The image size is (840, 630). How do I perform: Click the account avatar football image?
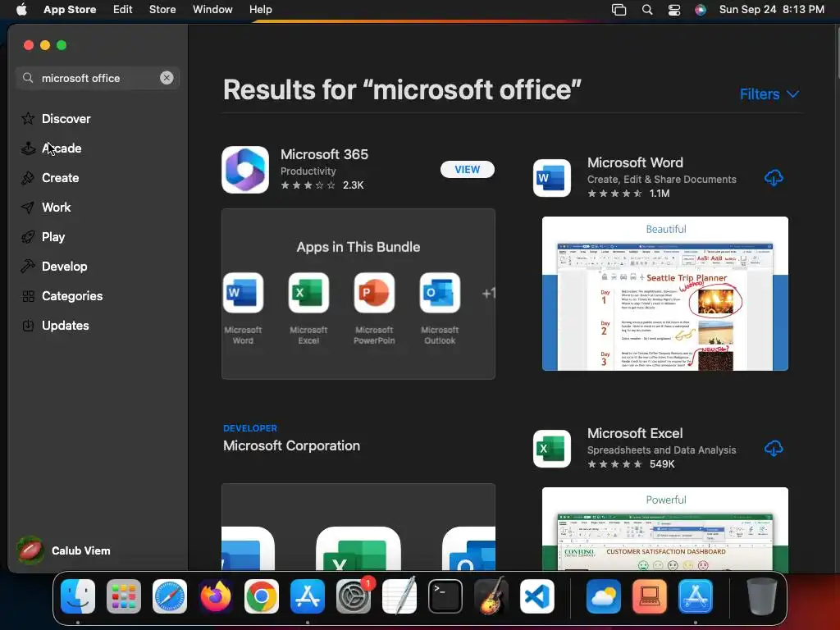pos(30,550)
